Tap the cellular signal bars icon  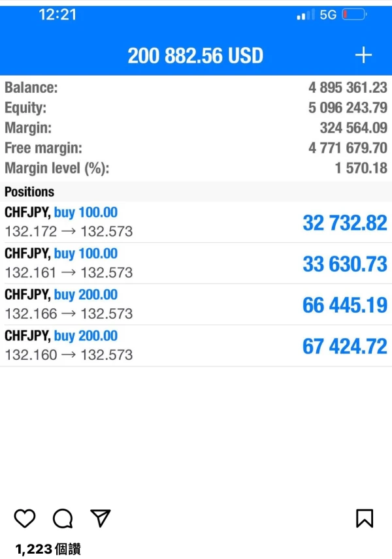[305, 14]
